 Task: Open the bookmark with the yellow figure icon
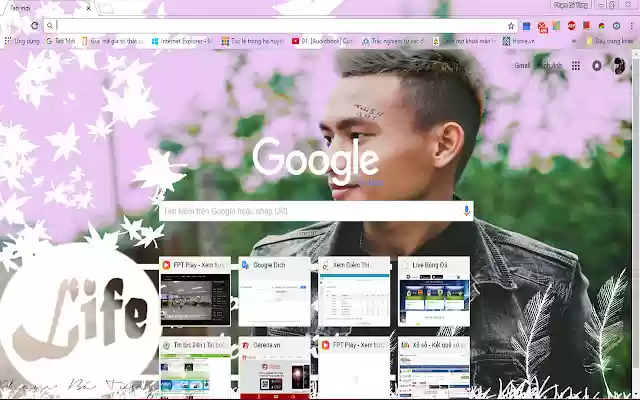[x=463, y=41]
